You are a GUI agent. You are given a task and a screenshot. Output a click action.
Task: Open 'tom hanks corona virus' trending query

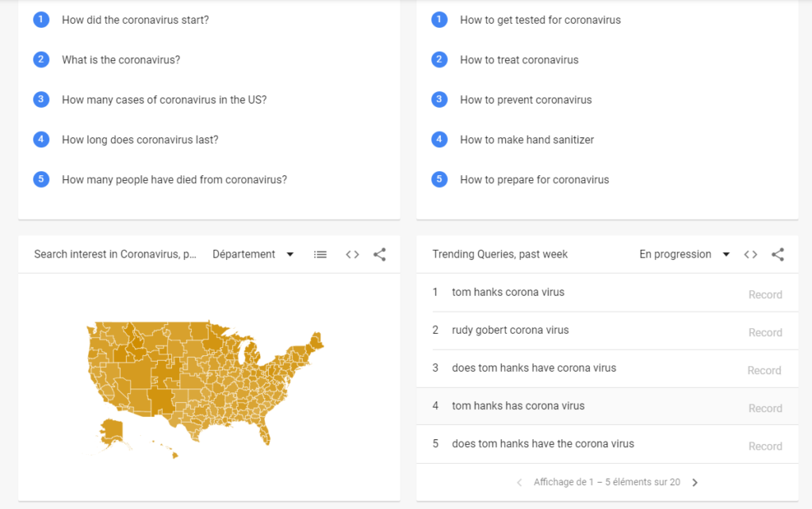(x=508, y=292)
